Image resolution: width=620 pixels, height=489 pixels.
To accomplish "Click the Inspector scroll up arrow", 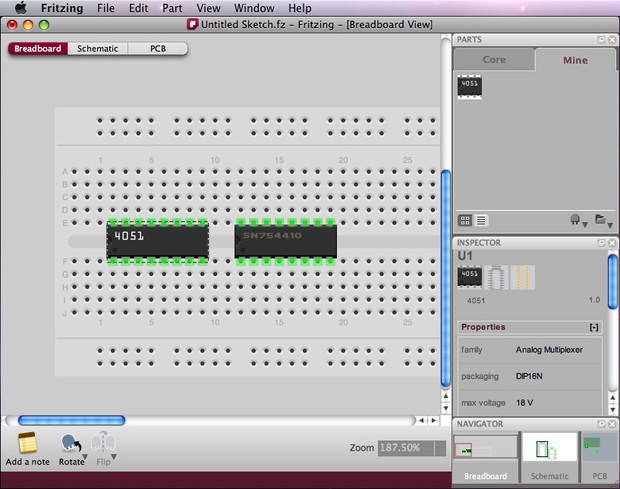I will coord(612,397).
